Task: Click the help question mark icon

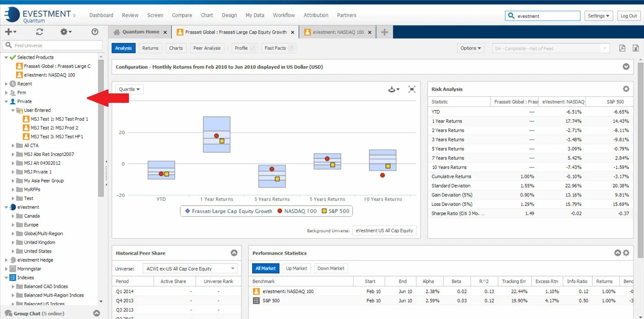Action: [x=95, y=32]
